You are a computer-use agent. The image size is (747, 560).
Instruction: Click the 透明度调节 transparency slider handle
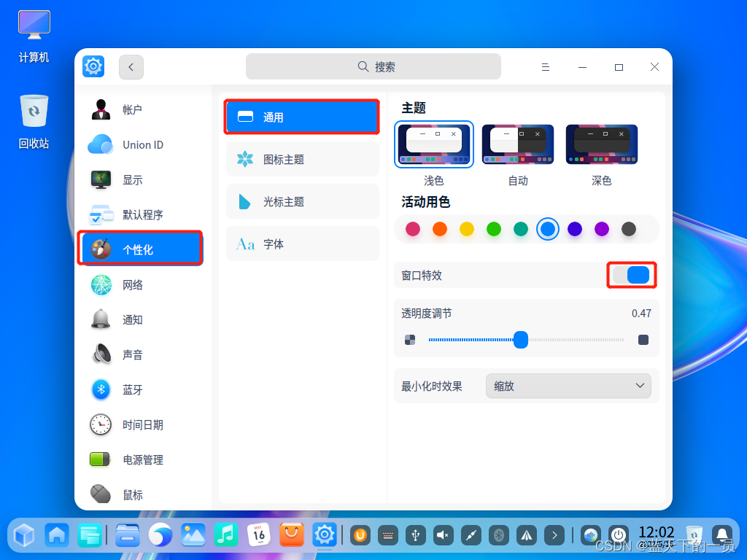pyautogui.click(x=521, y=340)
